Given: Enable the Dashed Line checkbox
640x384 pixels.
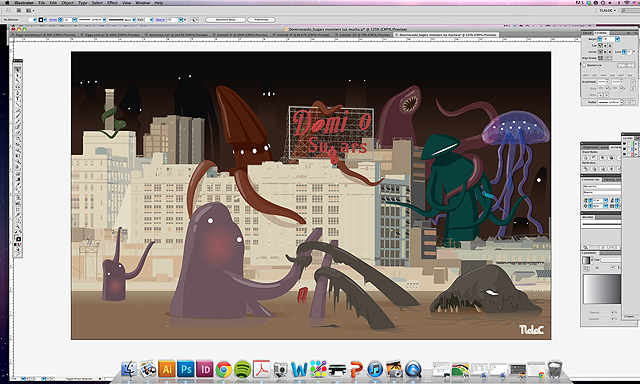Looking at the screenshot, I should point(584,65).
